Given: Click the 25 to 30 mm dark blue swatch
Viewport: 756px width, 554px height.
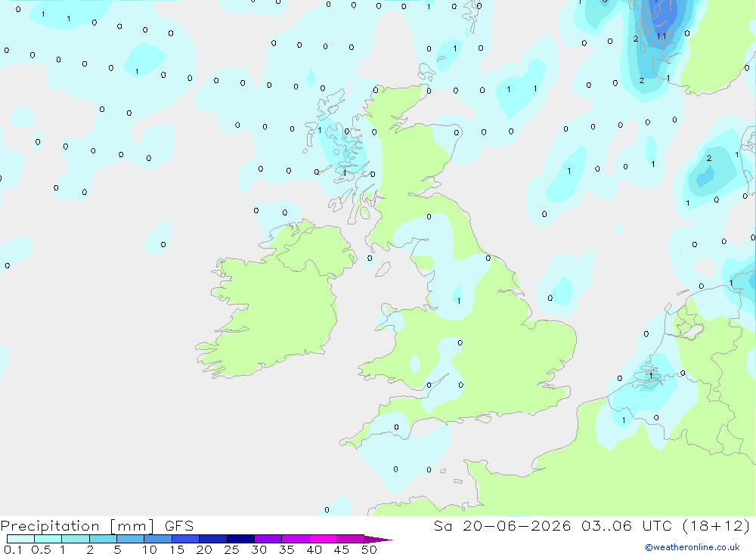Looking at the screenshot, I should pos(240,539).
